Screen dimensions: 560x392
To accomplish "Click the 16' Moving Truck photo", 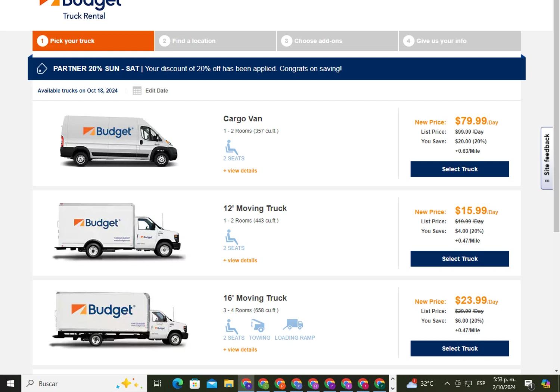I will click(x=119, y=320).
